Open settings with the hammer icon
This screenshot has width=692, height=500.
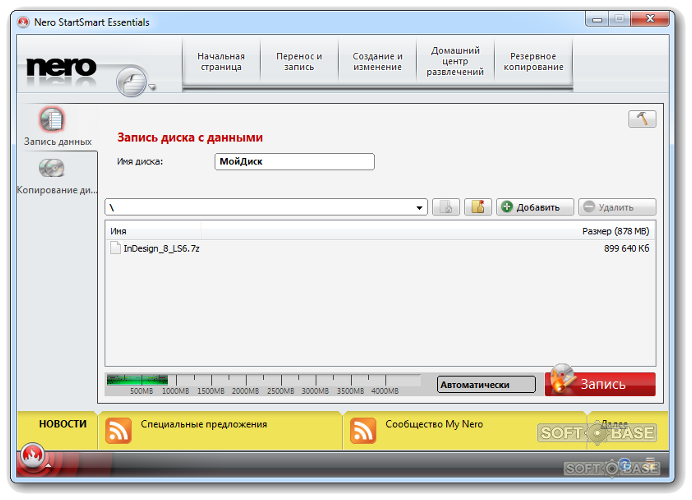(x=642, y=119)
